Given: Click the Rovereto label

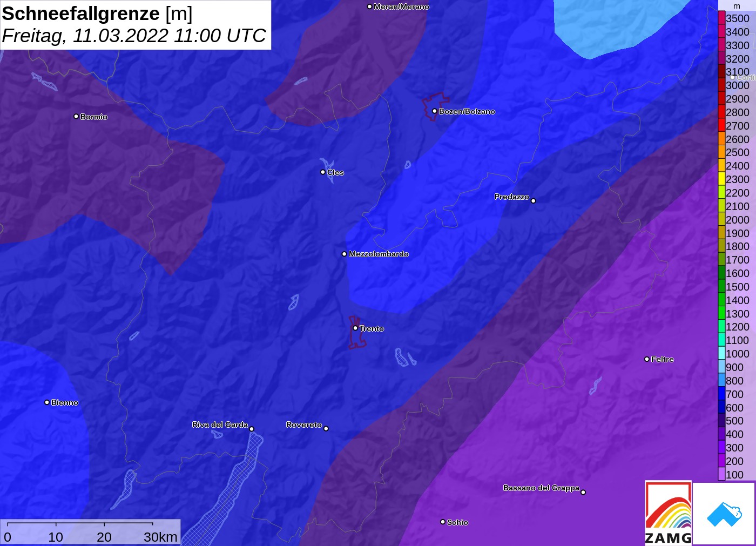Looking at the screenshot, I should (x=304, y=424).
